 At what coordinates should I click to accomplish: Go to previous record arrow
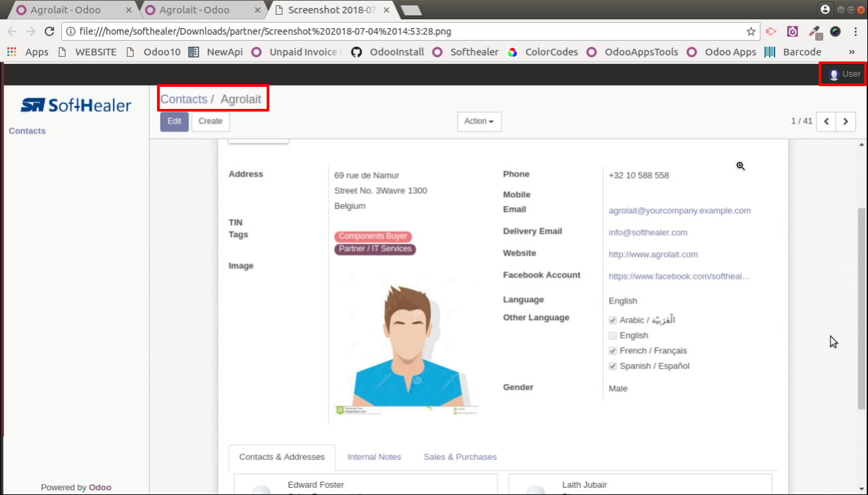[x=827, y=122]
